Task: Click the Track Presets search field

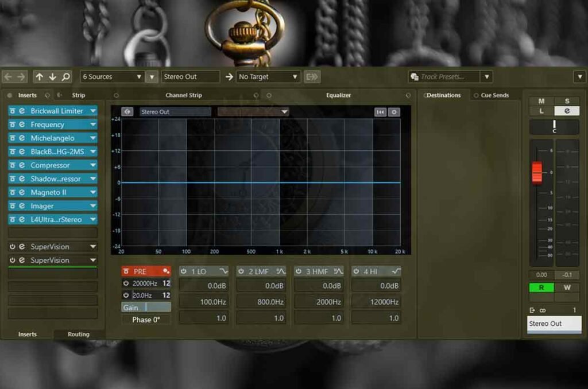Action: 444,77
